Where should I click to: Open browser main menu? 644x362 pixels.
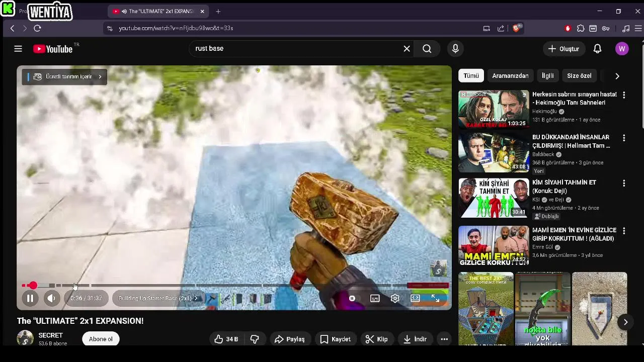(638, 28)
